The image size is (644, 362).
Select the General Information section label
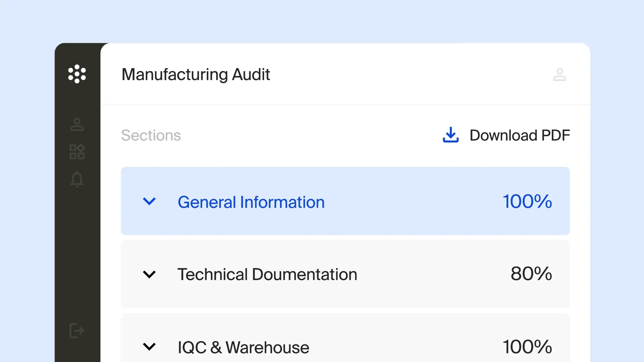point(251,202)
